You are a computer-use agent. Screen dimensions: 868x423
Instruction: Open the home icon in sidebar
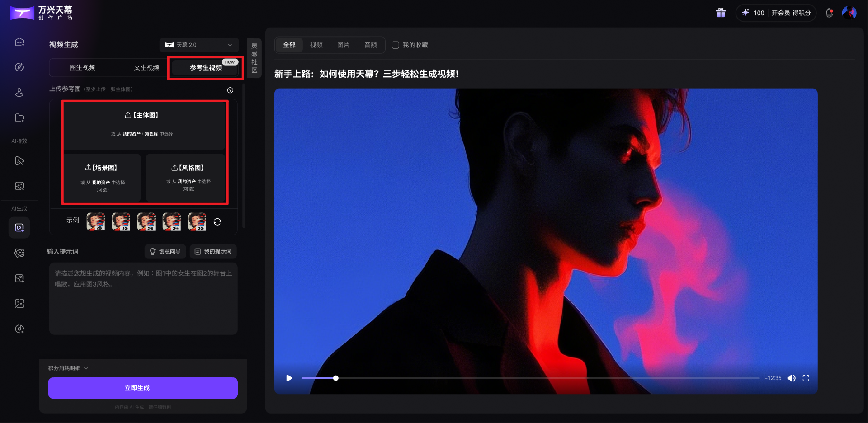19,42
